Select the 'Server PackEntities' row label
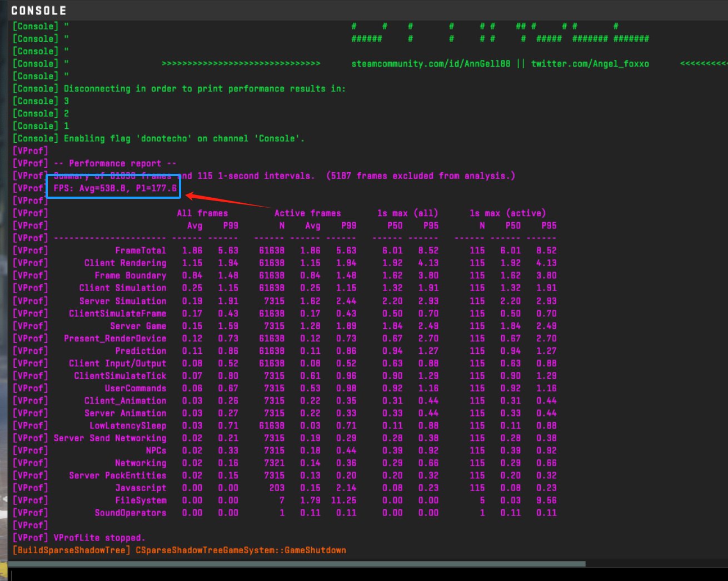 [x=118, y=475]
